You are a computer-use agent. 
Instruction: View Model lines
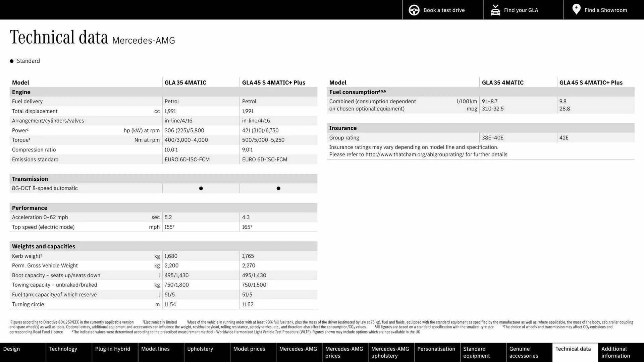(155, 349)
